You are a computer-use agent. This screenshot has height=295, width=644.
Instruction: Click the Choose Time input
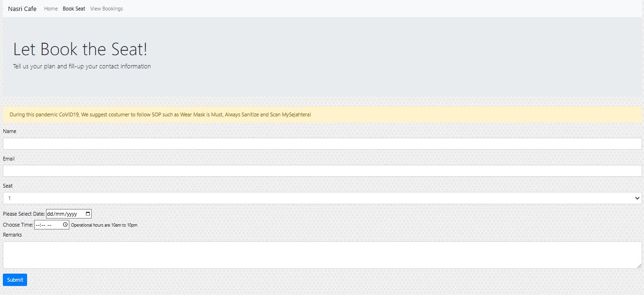[52, 225]
